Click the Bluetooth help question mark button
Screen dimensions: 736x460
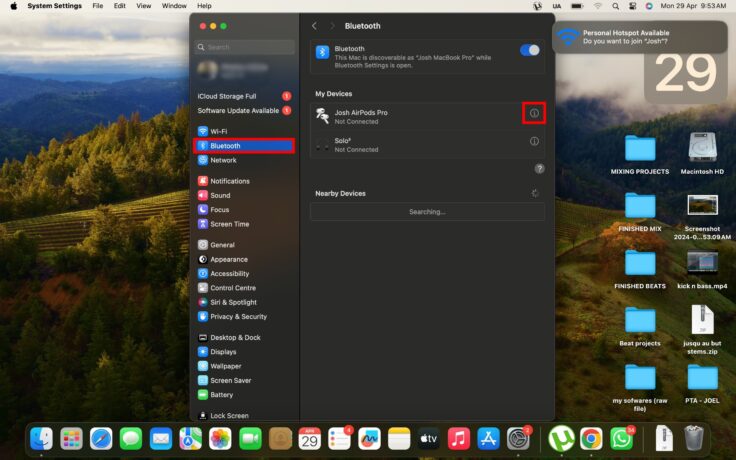point(539,169)
